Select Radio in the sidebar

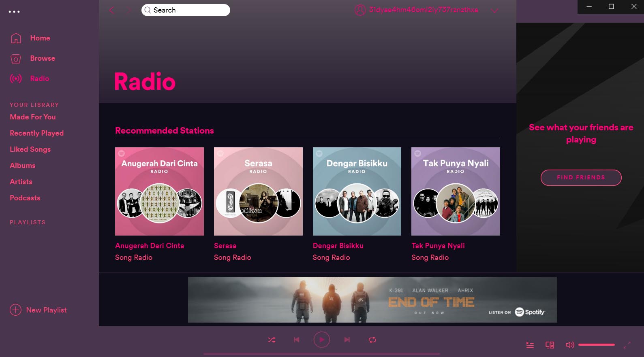(40, 79)
